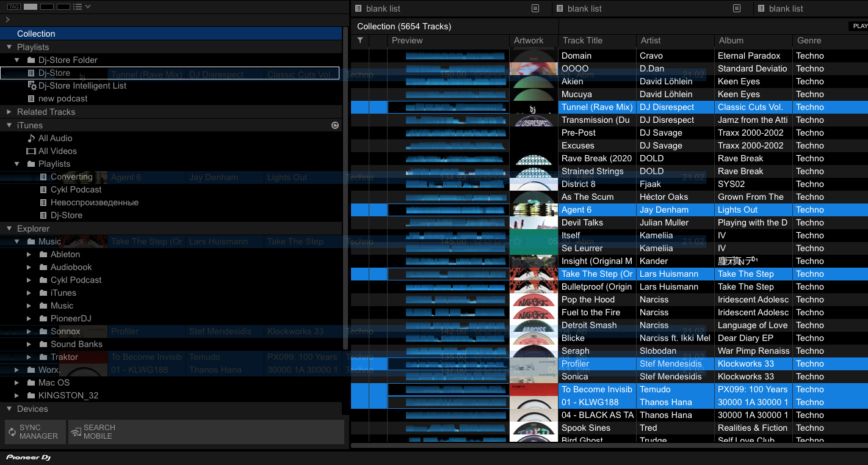
Task: Click the Converting playlist icon
Action: (43, 177)
